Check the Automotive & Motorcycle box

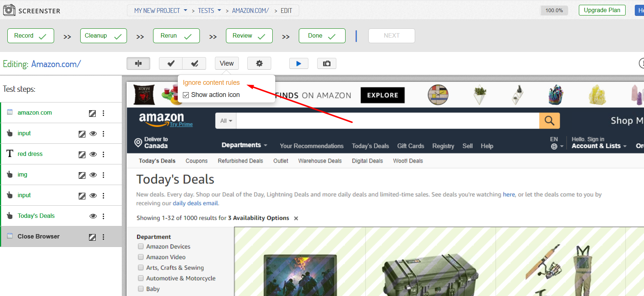141,278
